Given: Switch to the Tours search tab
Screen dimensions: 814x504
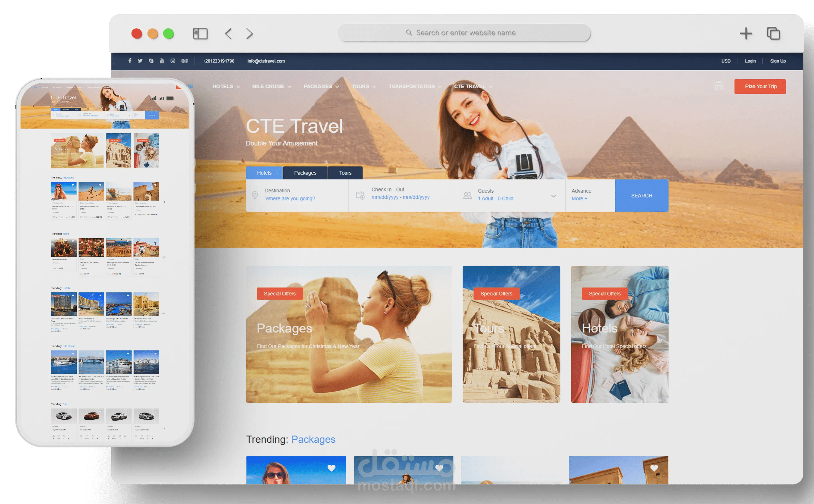Looking at the screenshot, I should (x=345, y=173).
